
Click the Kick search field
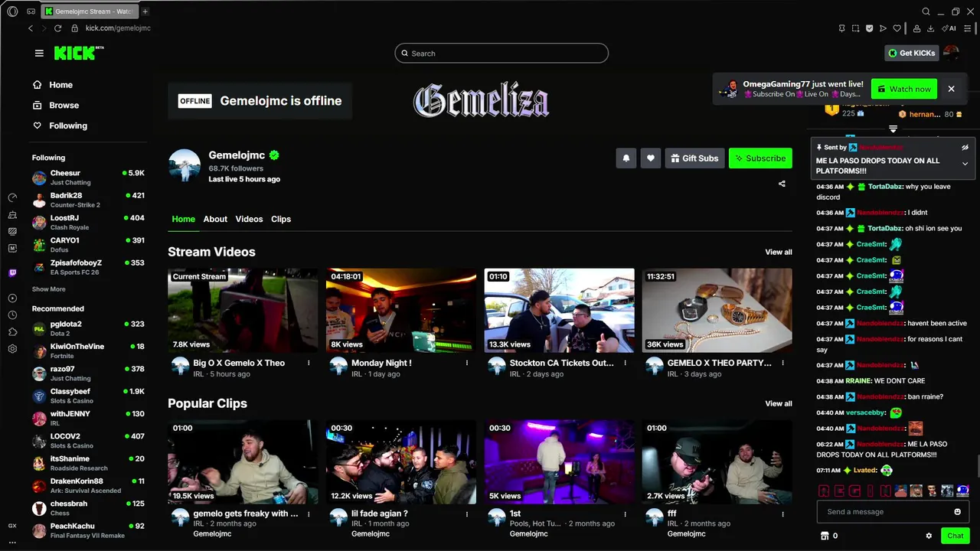[501, 53]
